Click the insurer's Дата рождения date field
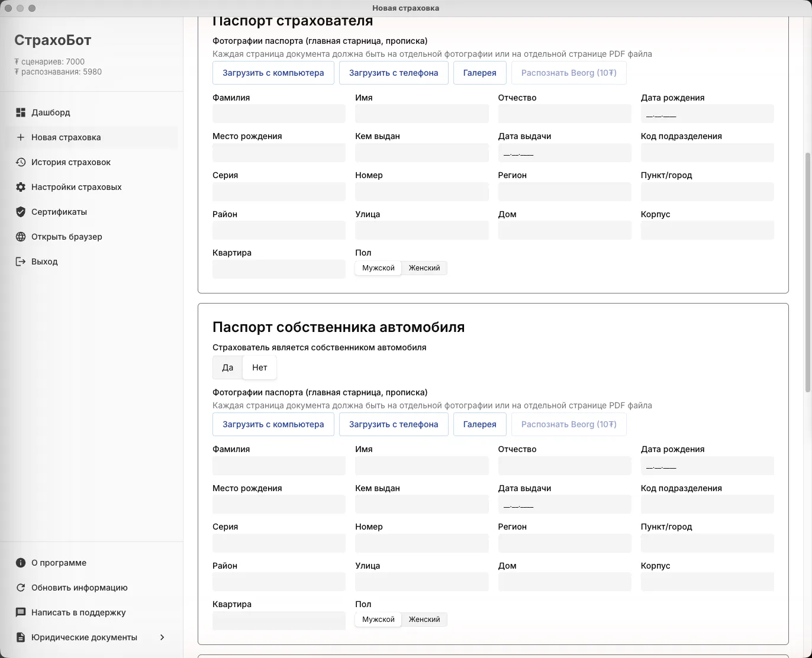The width and height of the screenshot is (812, 658). tap(707, 114)
